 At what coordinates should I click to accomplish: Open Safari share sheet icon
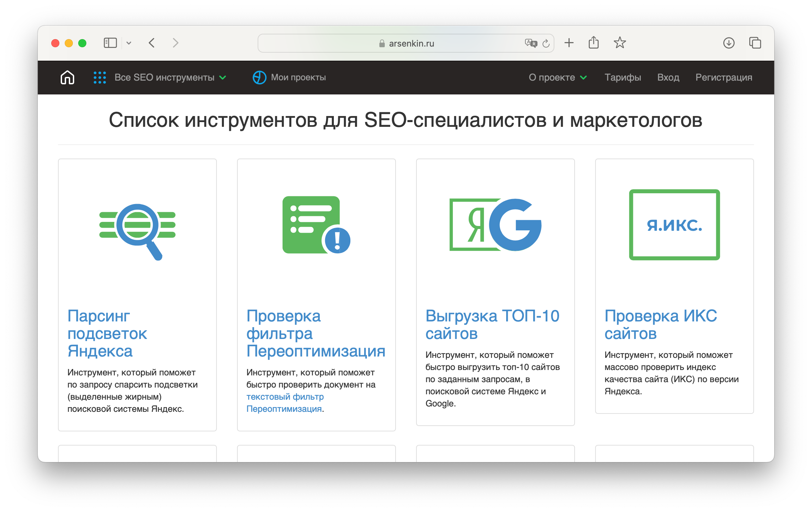[x=593, y=43]
